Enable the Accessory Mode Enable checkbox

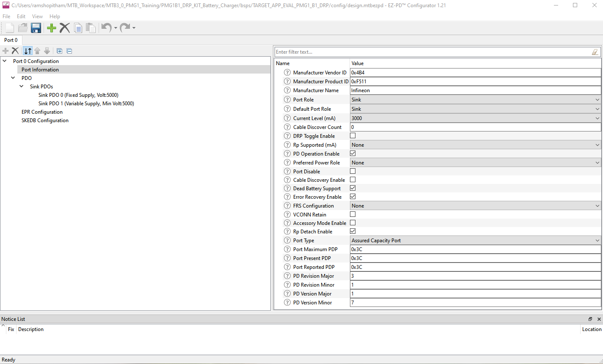(x=353, y=223)
